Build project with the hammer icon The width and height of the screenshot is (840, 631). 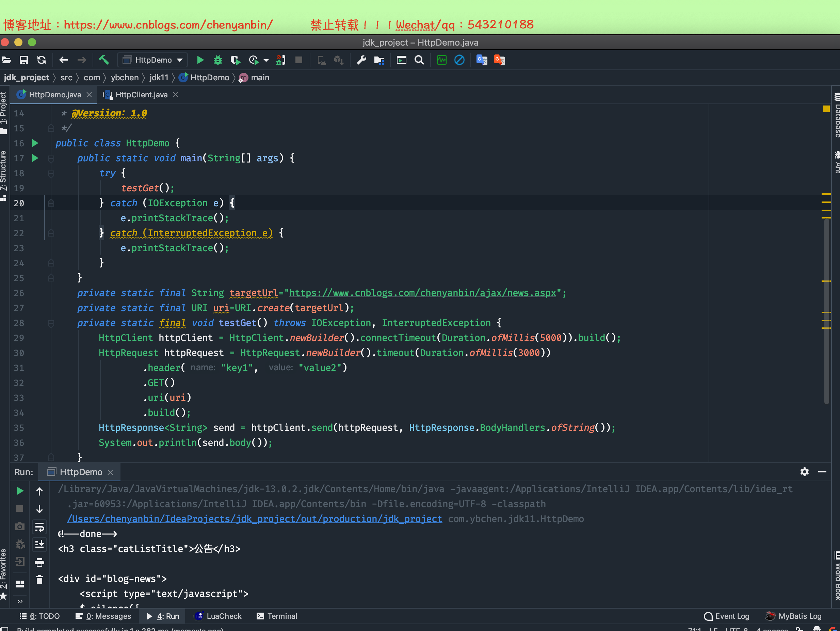point(103,60)
